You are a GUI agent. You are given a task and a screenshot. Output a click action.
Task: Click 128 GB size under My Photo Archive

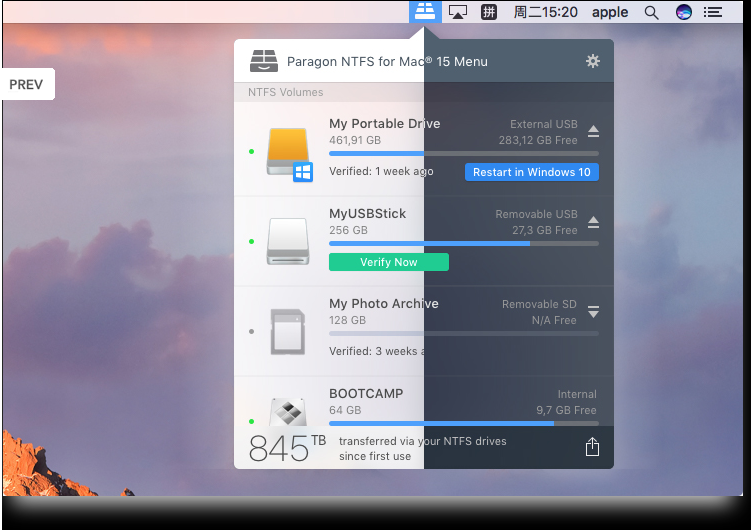(347, 320)
